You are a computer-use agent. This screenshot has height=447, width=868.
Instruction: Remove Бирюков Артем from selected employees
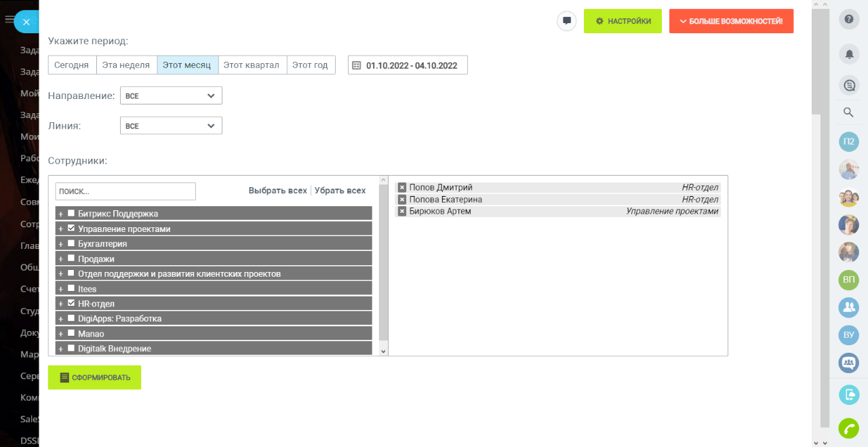tap(402, 211)
